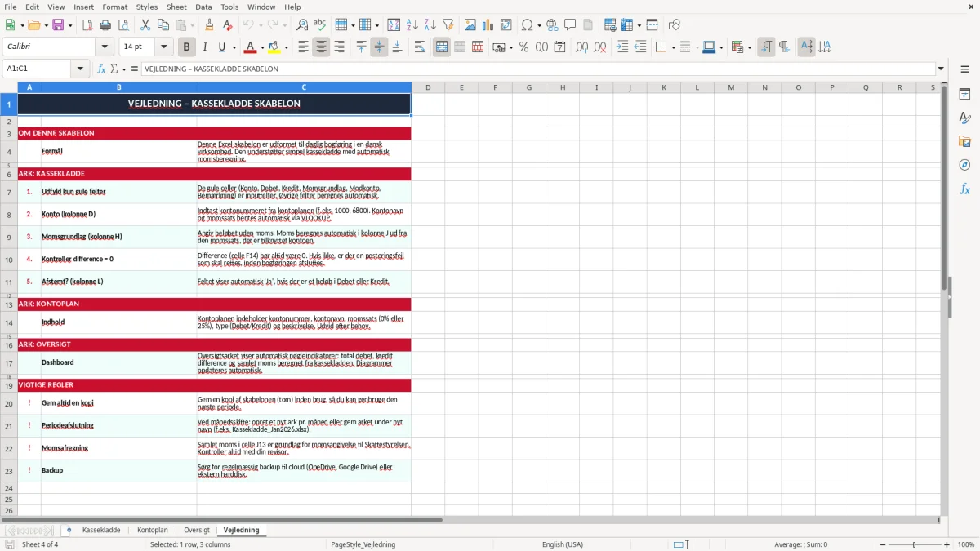Screen dimensions: 980x551
Task: Click the sidebar settings menu button
Action: click(964, 70)
